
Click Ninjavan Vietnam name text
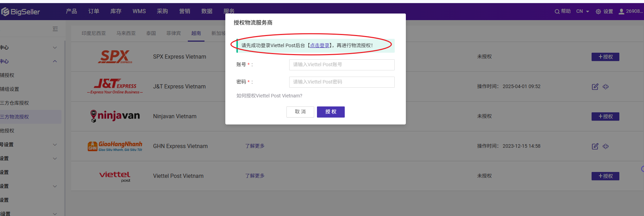(175, 116)
